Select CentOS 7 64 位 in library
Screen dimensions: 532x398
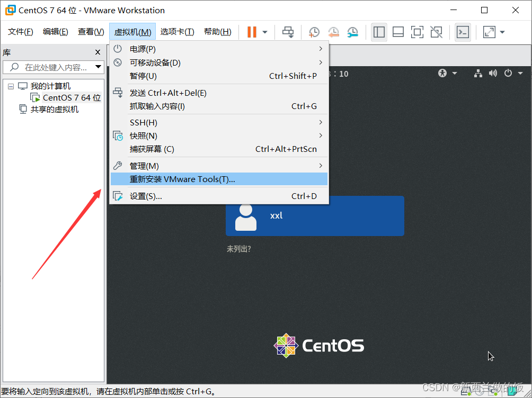pyautogui.click(x=72, y=97)
